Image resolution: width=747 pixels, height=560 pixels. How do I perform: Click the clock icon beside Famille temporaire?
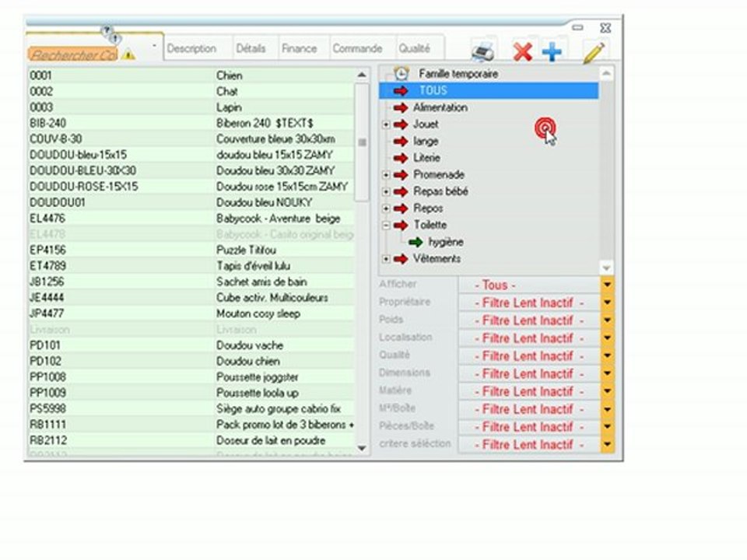pyautogui.click(x=402, y=74)
